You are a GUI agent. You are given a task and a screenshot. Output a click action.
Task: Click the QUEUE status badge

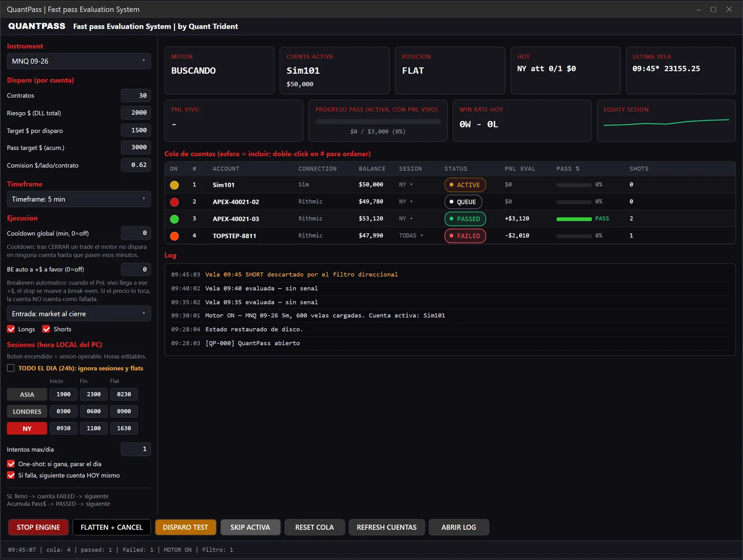point(463,202)
